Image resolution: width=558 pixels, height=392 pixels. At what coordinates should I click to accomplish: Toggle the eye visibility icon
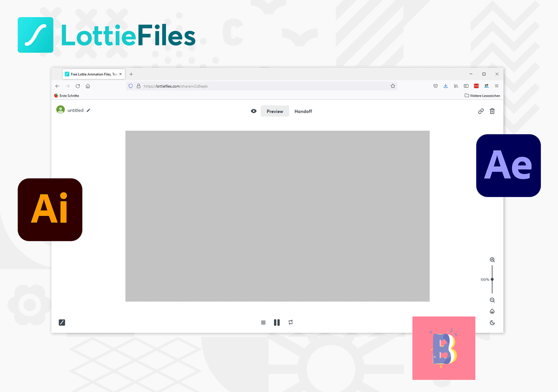(253, 111)
